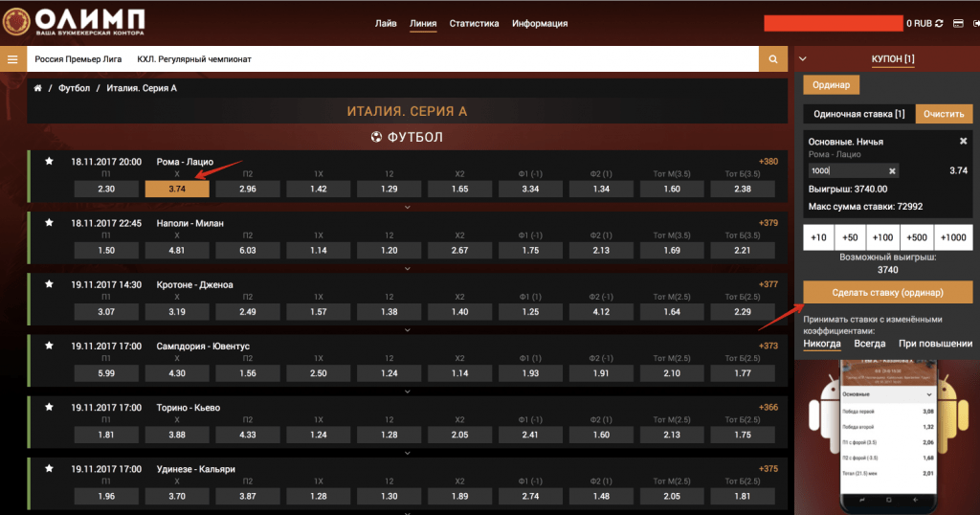Remove the Основные. Ничья bet from coupon
This screenshot has width=980, height=515.
963,142
